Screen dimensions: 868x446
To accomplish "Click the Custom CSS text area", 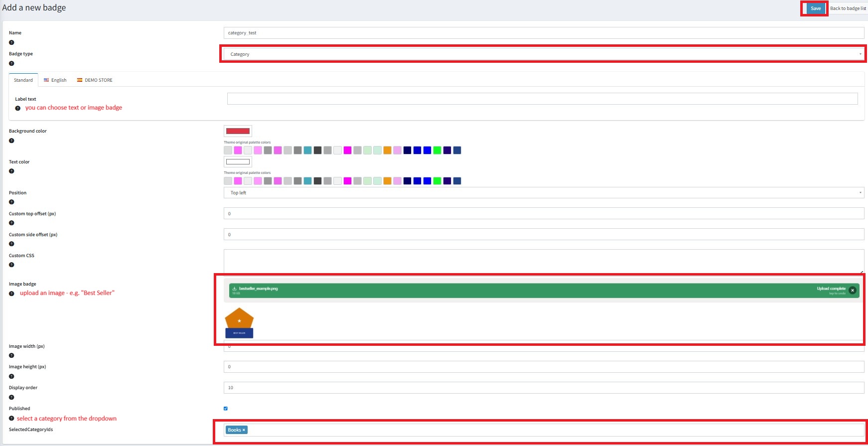I will [x=544, y=262].
